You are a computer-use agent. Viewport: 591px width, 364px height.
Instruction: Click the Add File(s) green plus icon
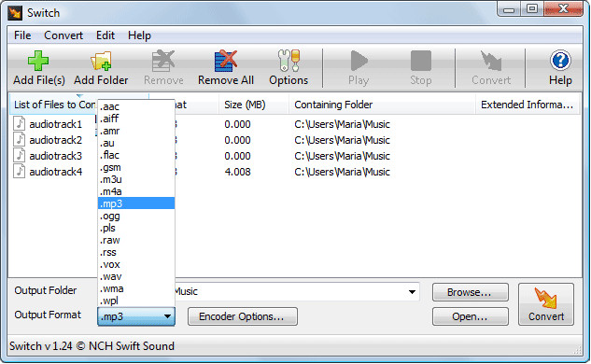click(38, 61)
